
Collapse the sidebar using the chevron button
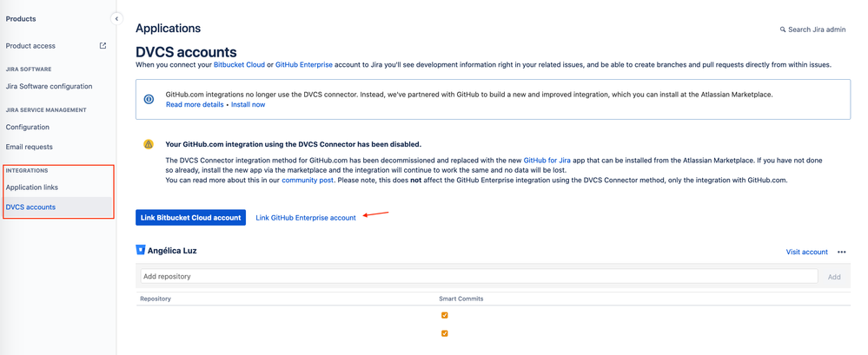(x=116, y=19)
